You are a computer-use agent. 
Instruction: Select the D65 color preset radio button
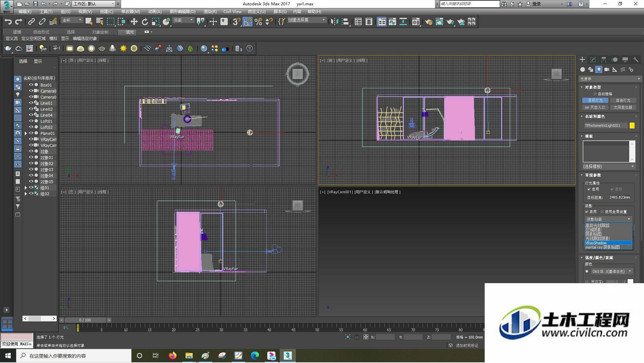coord(587,271)
